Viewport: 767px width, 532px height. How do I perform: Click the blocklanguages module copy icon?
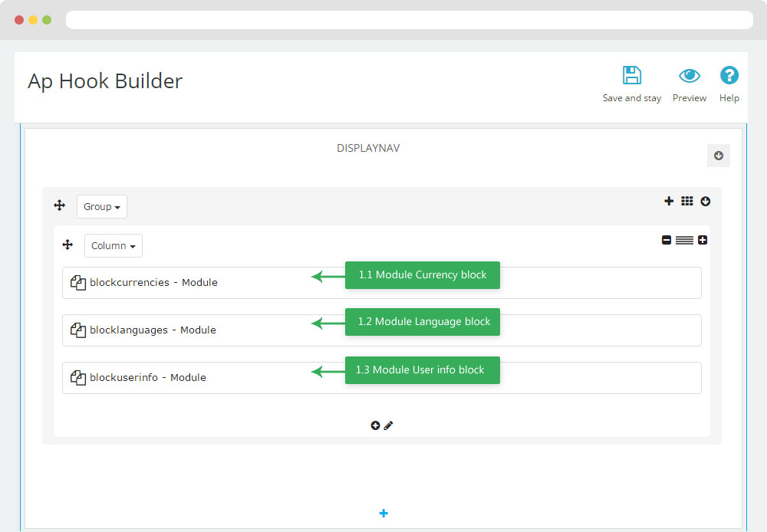[x=77, y=330]
